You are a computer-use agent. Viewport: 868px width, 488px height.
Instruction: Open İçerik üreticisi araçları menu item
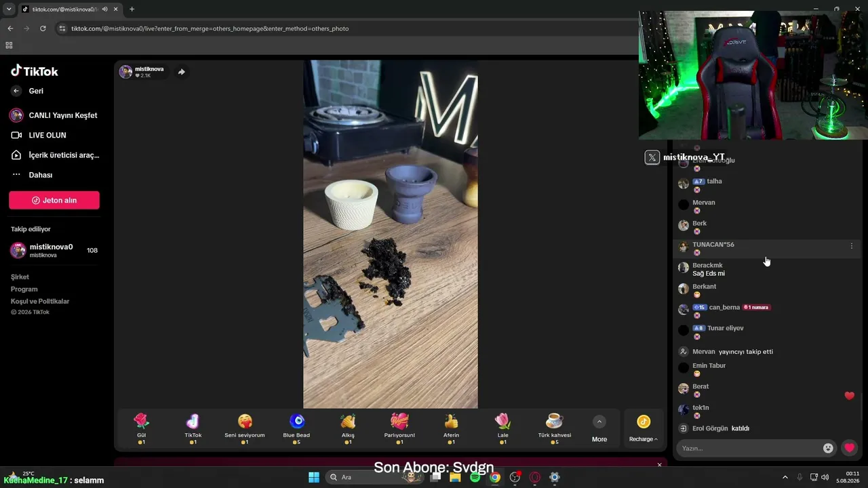pyautogui.click(x=54, y=155)
